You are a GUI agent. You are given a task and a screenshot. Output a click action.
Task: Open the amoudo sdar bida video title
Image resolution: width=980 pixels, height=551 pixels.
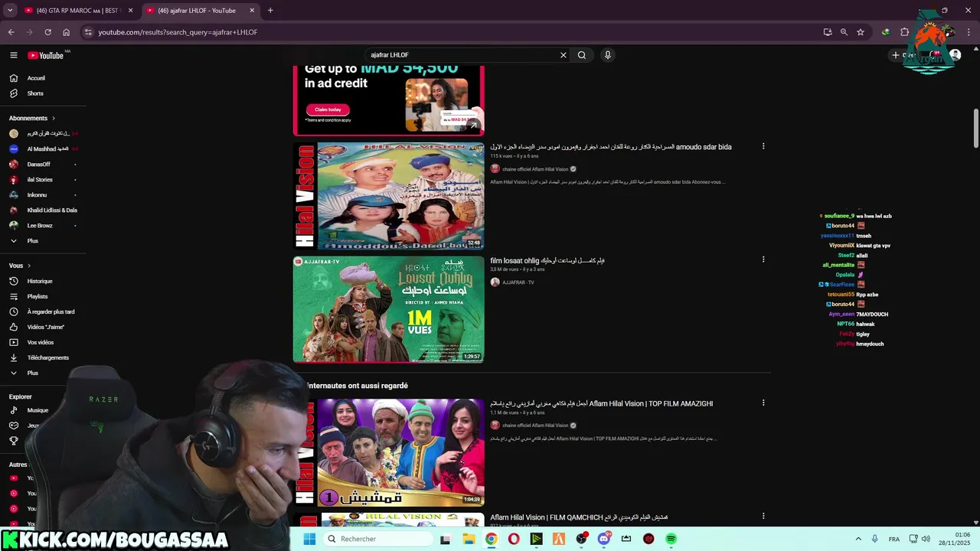pyautogui.click(x=611, y=147)
